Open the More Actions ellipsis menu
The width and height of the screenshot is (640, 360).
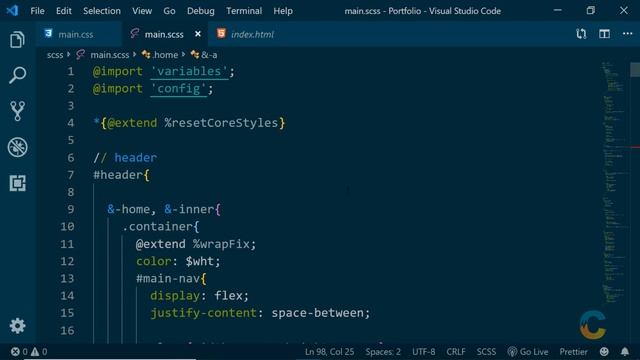click(x=627, y=34)
